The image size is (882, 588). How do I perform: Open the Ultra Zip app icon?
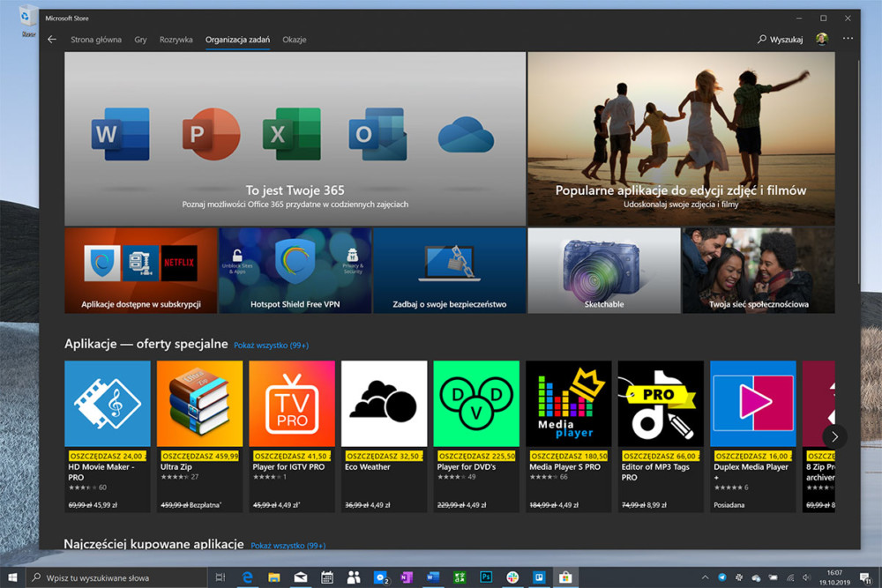tap(199, 404)
